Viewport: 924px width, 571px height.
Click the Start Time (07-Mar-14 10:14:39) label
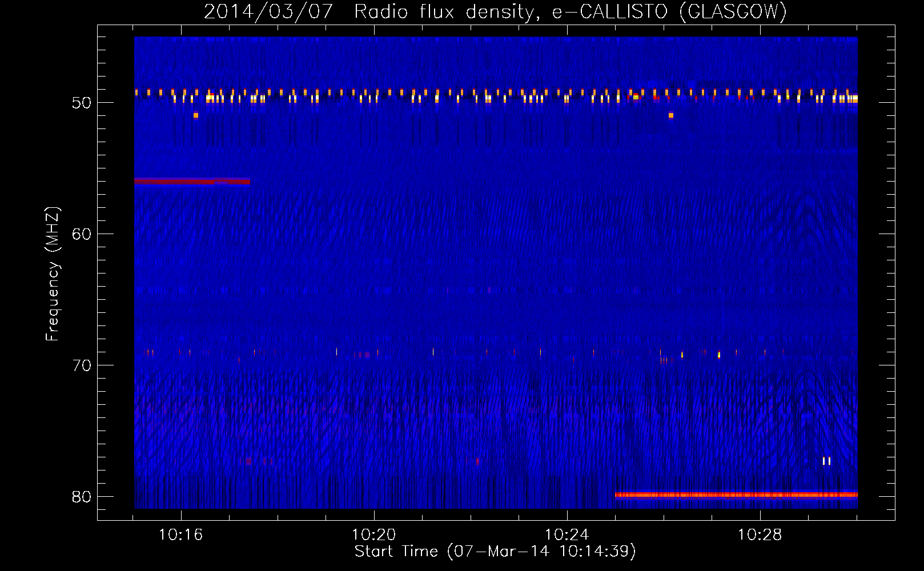[x=495, y=552]
